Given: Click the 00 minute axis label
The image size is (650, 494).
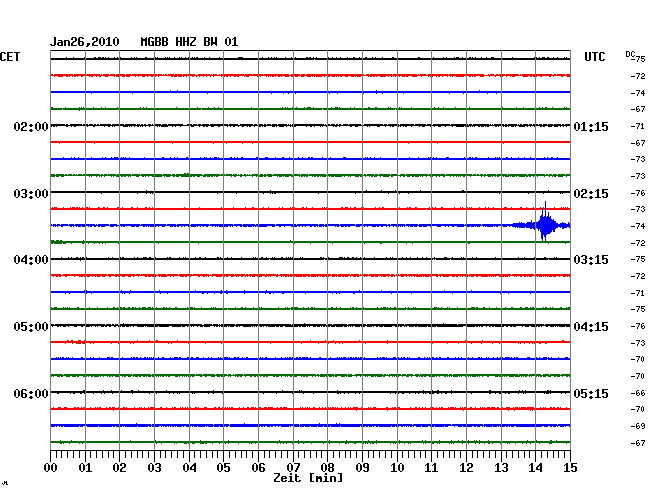Looking at the screenshot, I should (50, 467).
